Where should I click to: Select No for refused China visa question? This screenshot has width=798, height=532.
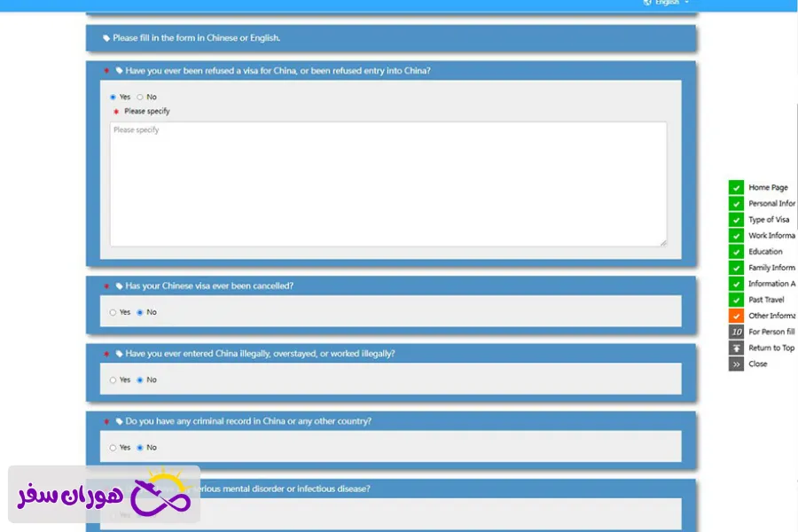tap(140, 97)
